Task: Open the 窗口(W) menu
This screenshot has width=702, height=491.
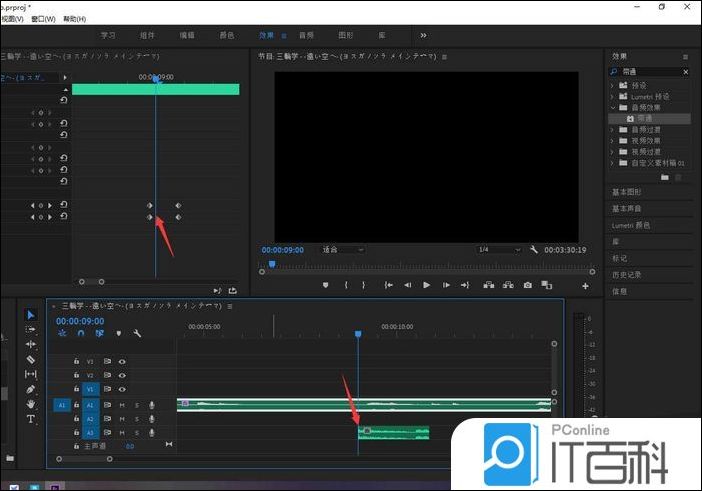Action: tap(43, 19)
